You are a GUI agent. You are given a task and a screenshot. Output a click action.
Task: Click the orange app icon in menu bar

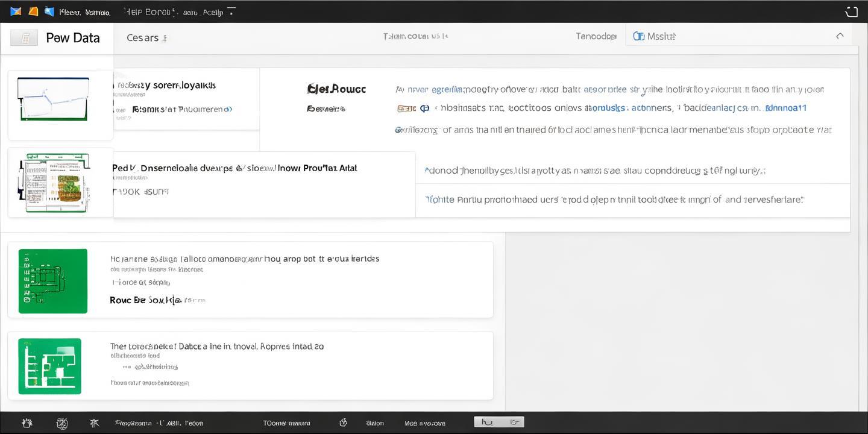[33, 11]
